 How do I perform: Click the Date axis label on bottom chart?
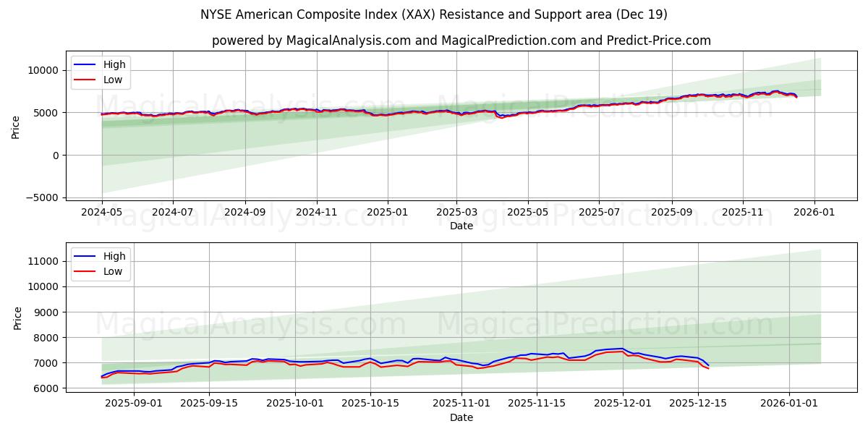click(x=462, y=417)
